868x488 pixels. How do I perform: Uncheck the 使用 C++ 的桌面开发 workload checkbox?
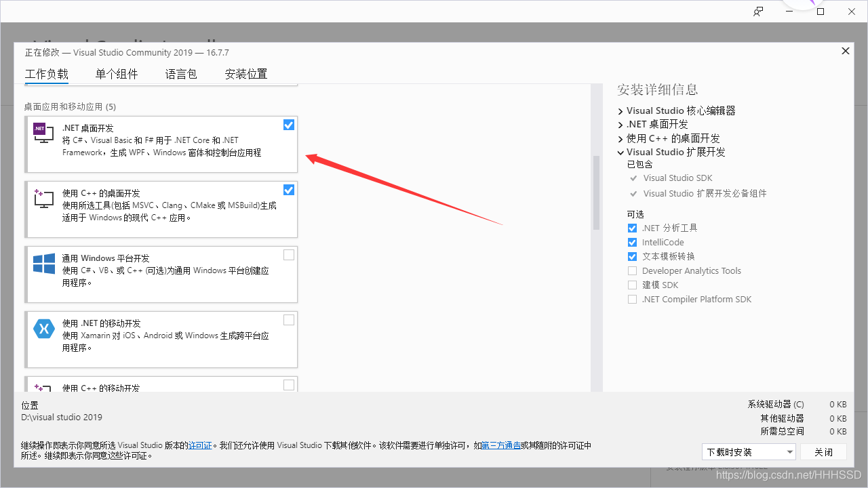(289, 190)
